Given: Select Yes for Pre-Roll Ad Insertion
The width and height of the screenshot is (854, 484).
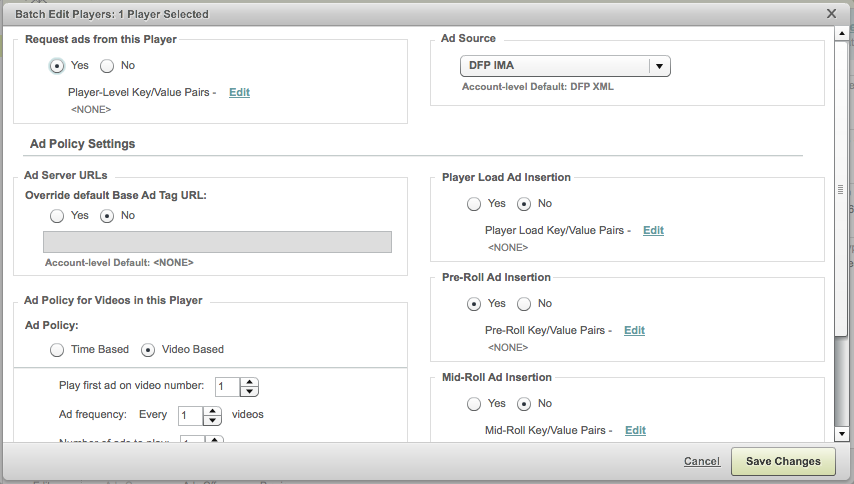Looking at the screenshot, I should (x=474, y=304).
